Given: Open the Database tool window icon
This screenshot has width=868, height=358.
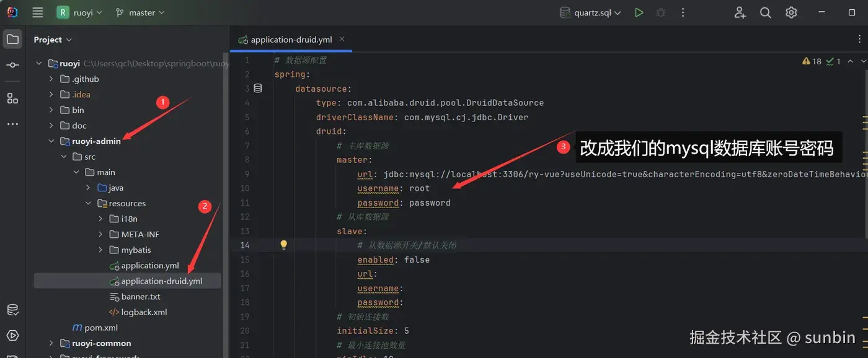Looking at the screenshot, I should point(12,310).
